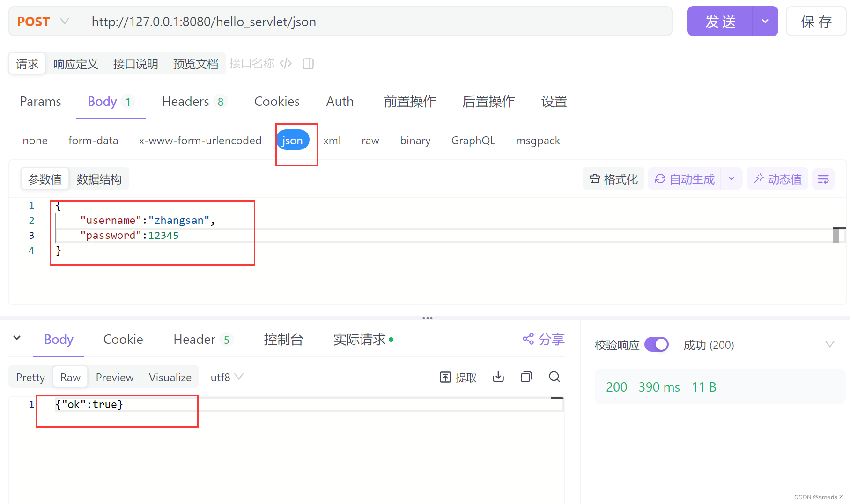850x504 pixels.
Task: Click the 发送 send button
Action: coord(720,21)
